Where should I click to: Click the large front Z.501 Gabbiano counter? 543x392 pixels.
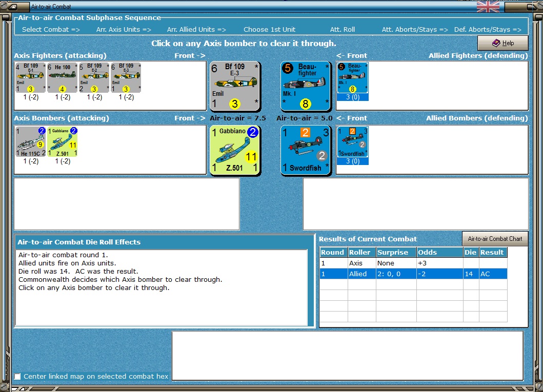(x=235, y=150)
